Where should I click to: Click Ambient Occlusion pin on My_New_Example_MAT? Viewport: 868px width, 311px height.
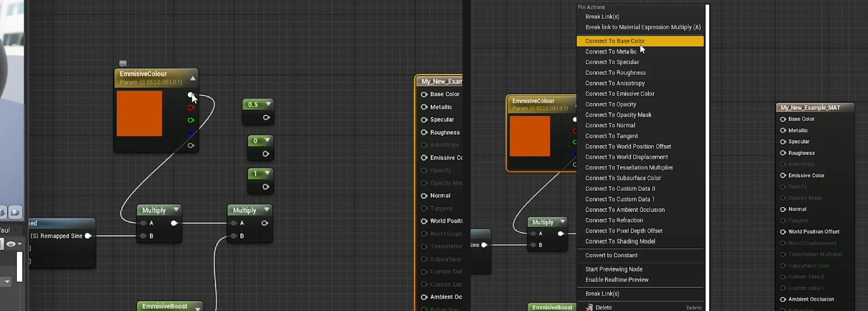point(783,299)
